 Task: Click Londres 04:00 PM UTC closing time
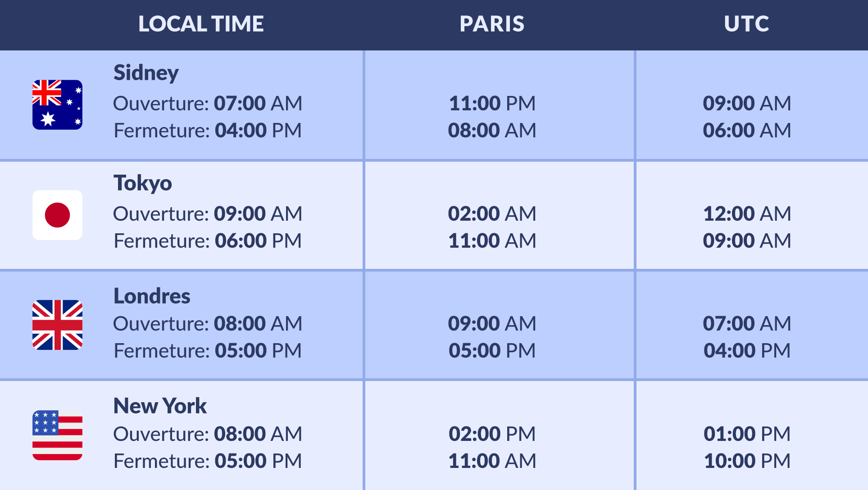(746, 351)
